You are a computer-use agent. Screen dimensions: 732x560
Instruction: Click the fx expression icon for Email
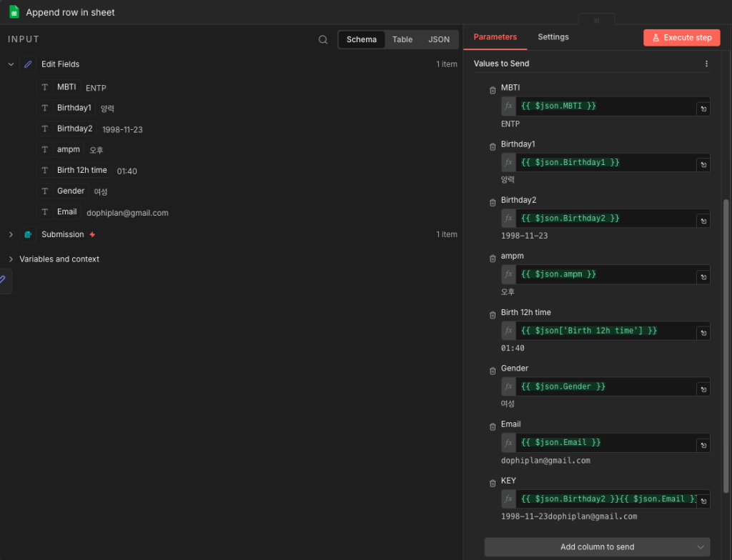(x=508, y=443)
